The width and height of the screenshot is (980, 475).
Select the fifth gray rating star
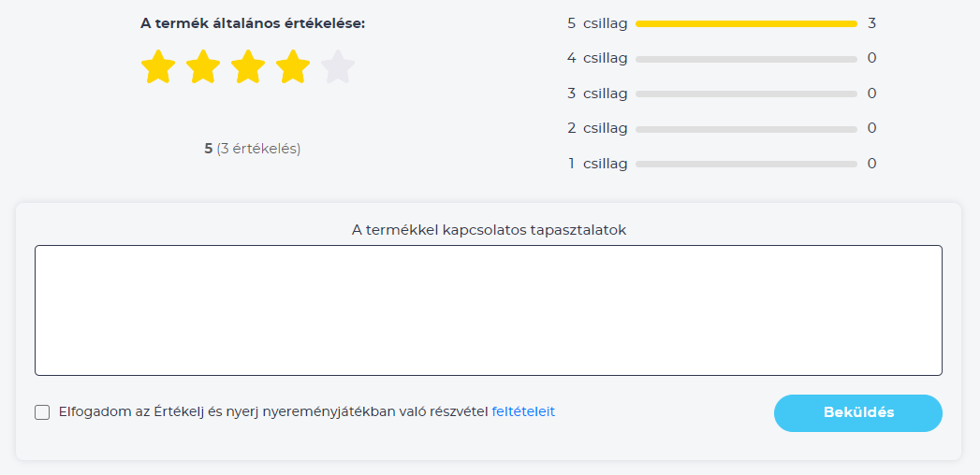(338, 66)
